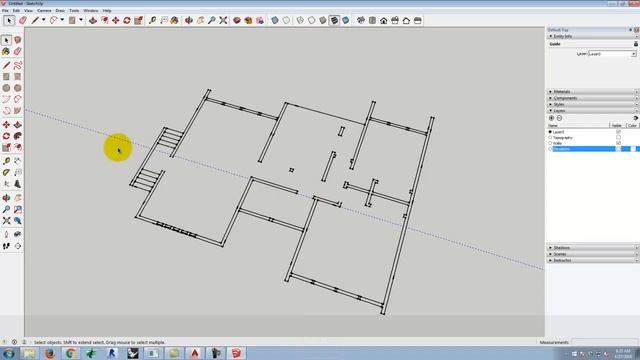The image size is (640, 360).
Task: Select the Offset tool in left toolbar
Action: point(18,147)
